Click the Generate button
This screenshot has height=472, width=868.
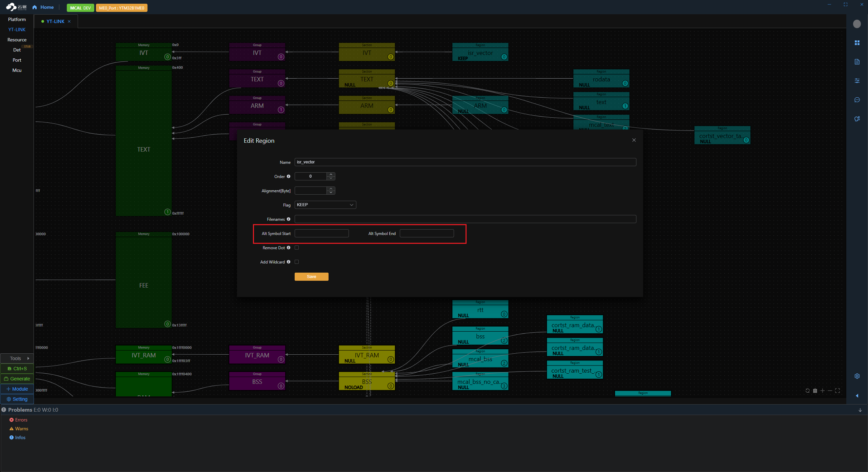click(17, 379)
